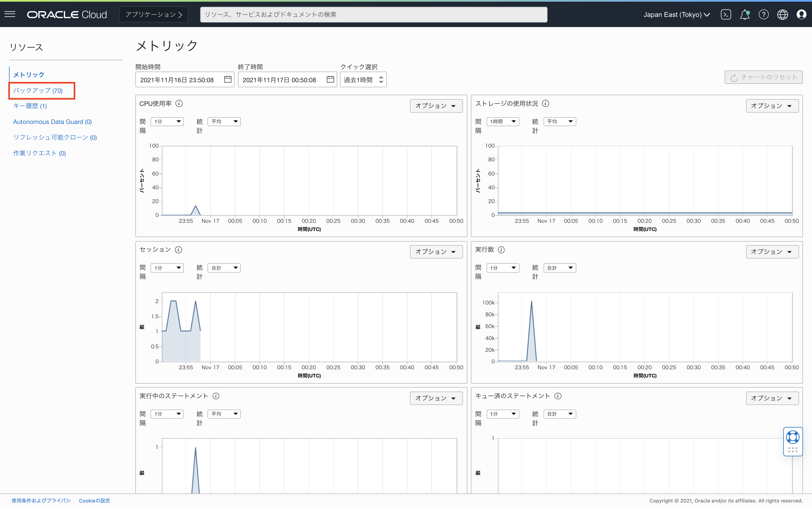Select the バックアップ (70) resource item
This screenshot has width=812, height=507.
point(38,90)
